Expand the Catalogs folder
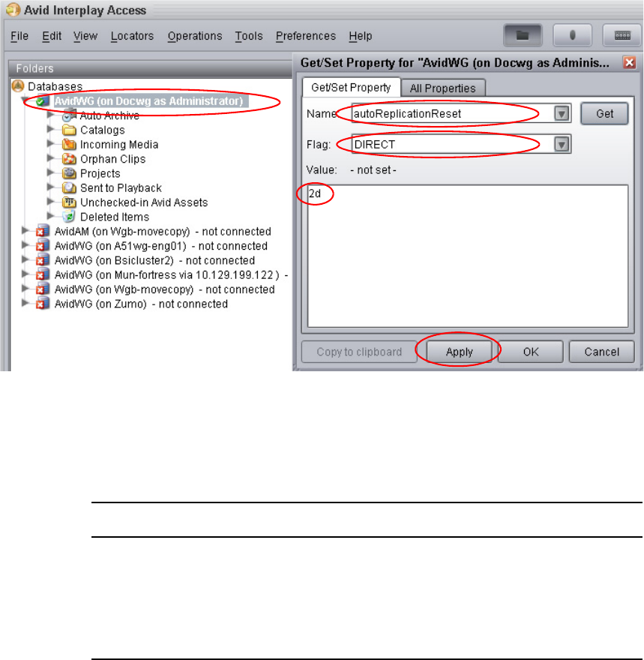Image resolution: width=644 pixels, height=660 pixels. [x=50, y=129]
